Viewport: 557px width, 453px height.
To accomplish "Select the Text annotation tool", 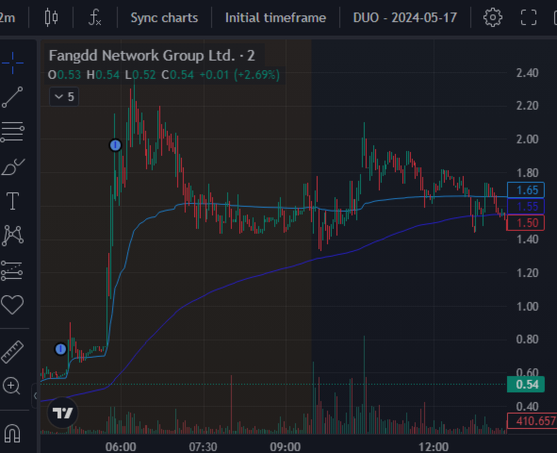I will point(12,201).
